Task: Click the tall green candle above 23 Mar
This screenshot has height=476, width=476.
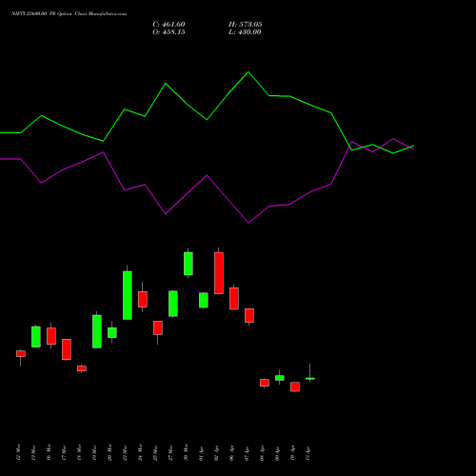Action: tap(128, 295)
